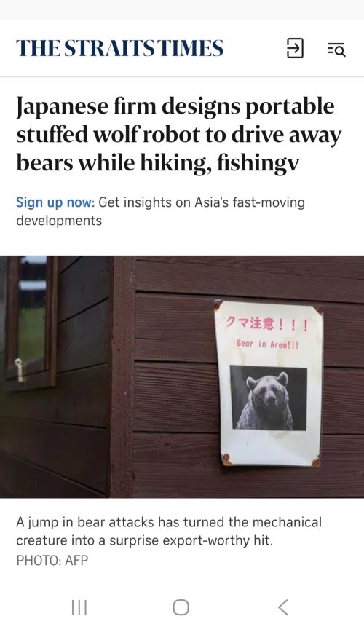
Task: Tap Android back arrow icon
Action: [283, 607]
